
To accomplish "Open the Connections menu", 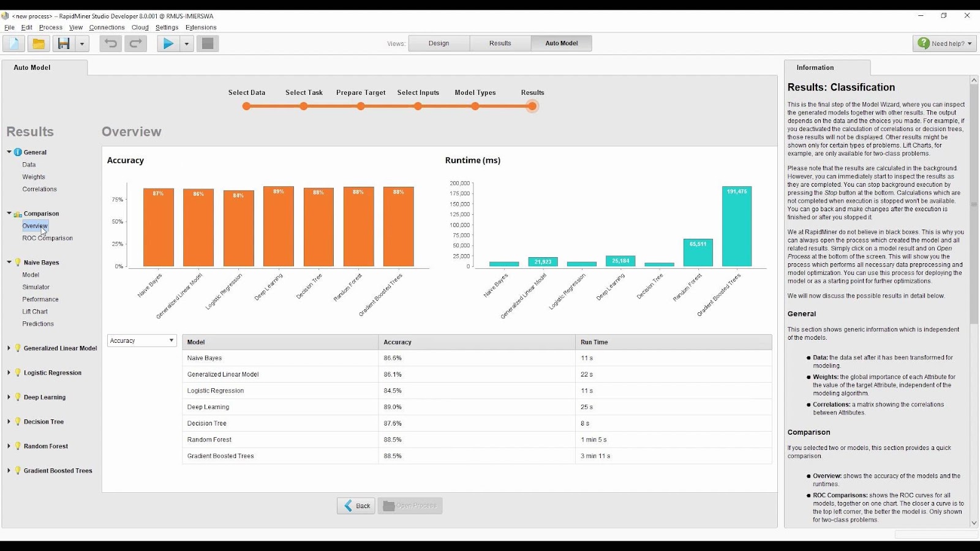I will 107,27.
